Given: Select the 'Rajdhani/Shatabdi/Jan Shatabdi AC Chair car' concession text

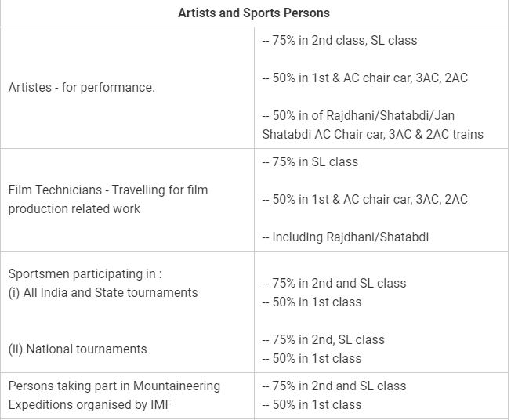Looking at the screenshot, I should [x=373, y=125].
